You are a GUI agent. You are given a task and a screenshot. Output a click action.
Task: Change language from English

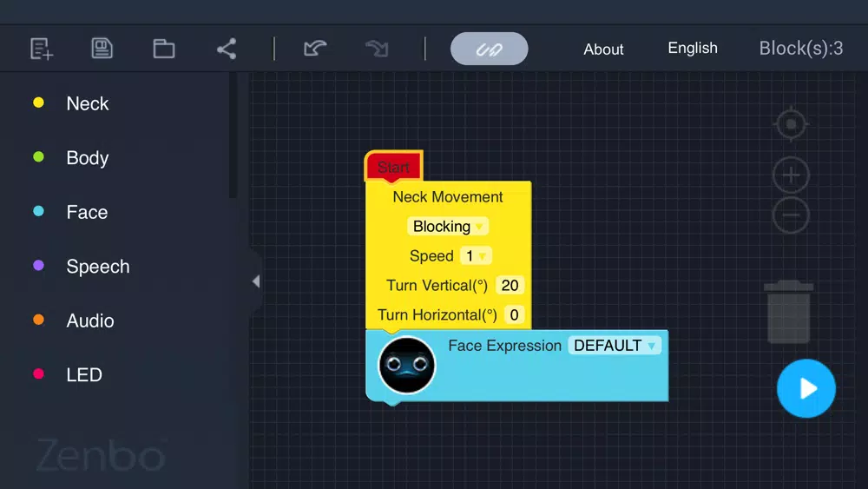pyautogui.click(x=693, y=48)
